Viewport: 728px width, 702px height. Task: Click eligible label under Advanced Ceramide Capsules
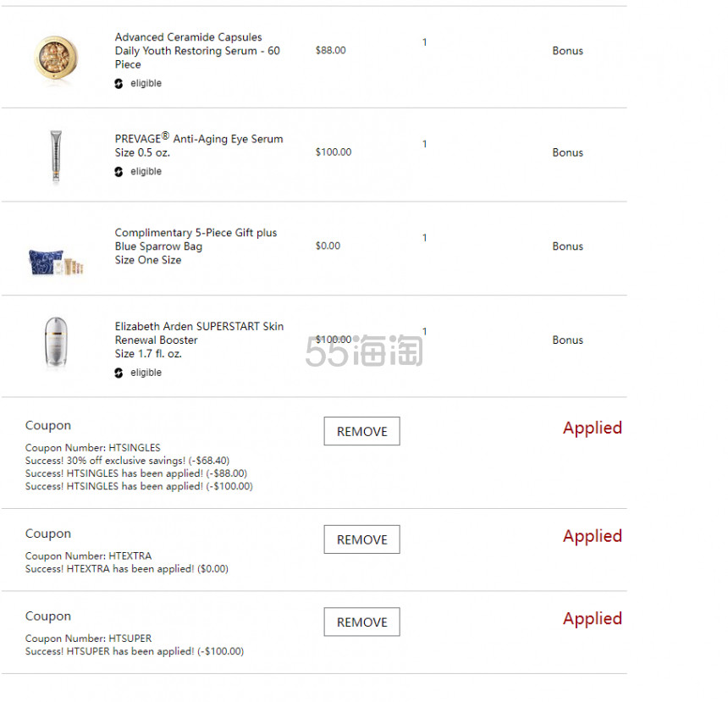[x=146, y=83]
